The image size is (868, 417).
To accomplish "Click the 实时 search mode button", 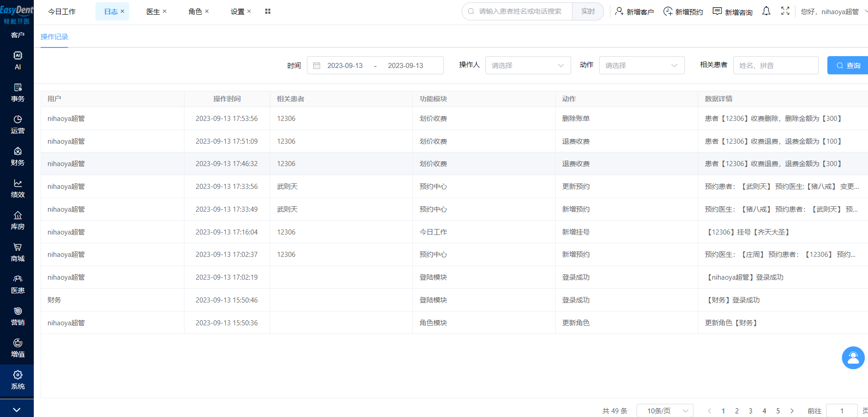I will click(x=588, y=11).
